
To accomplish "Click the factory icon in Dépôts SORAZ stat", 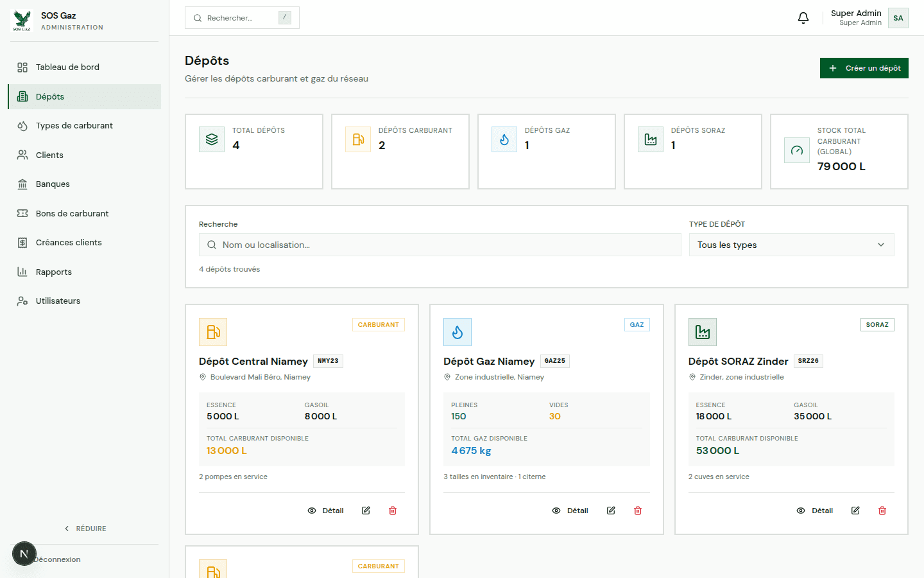I will [651, 139].
